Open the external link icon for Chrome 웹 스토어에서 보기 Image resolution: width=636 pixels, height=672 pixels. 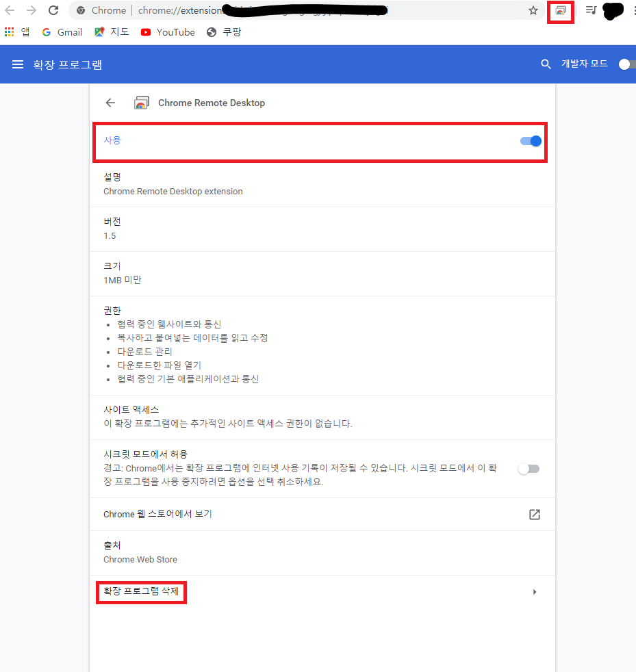pos(535,515)
